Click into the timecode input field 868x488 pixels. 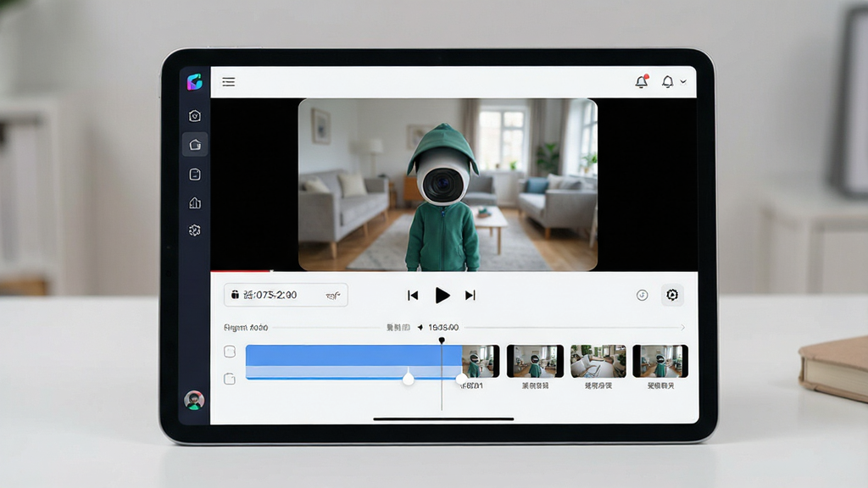click(286, 295)
